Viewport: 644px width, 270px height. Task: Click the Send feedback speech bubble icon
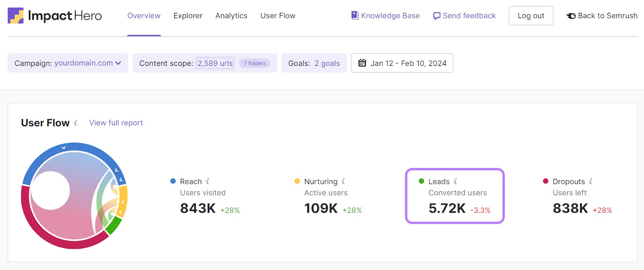pos(437,16)
